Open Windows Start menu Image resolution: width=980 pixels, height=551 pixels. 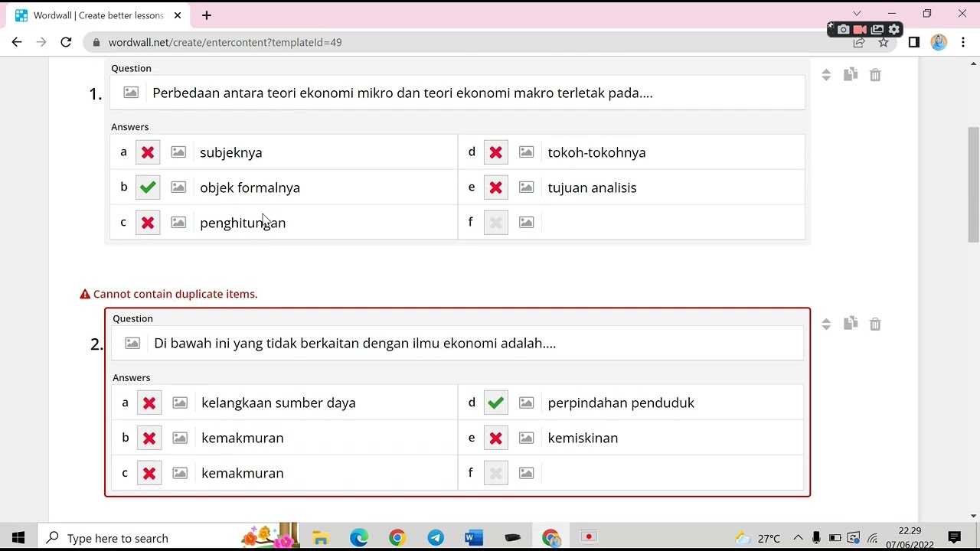(18, 538)
